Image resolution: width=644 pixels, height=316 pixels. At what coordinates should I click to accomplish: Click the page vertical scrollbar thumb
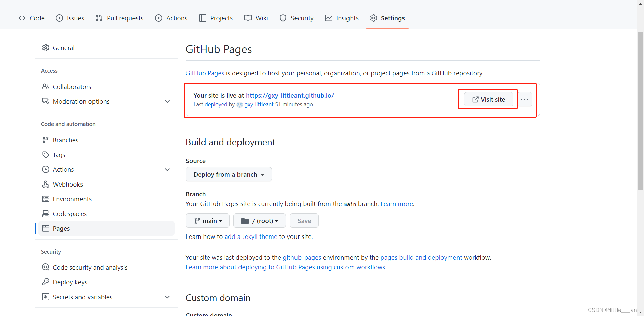click(640, 111)
